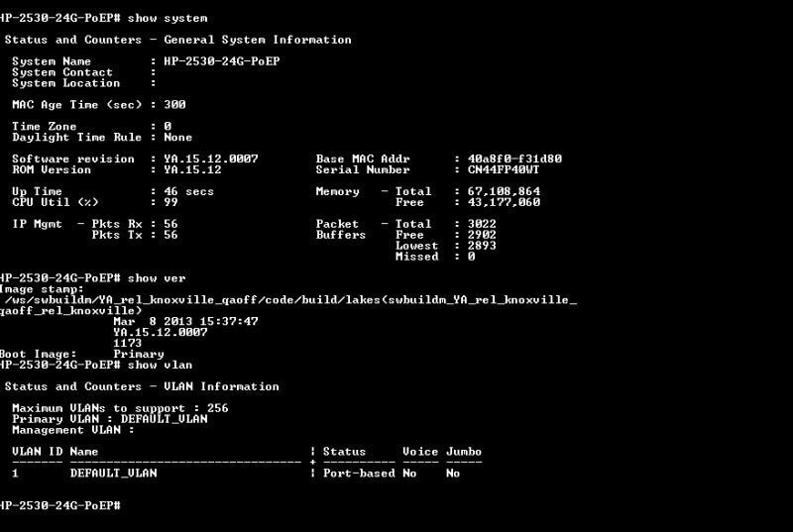
Task: Click Pkts Tx value 56
Action: (x=170, y=235)
